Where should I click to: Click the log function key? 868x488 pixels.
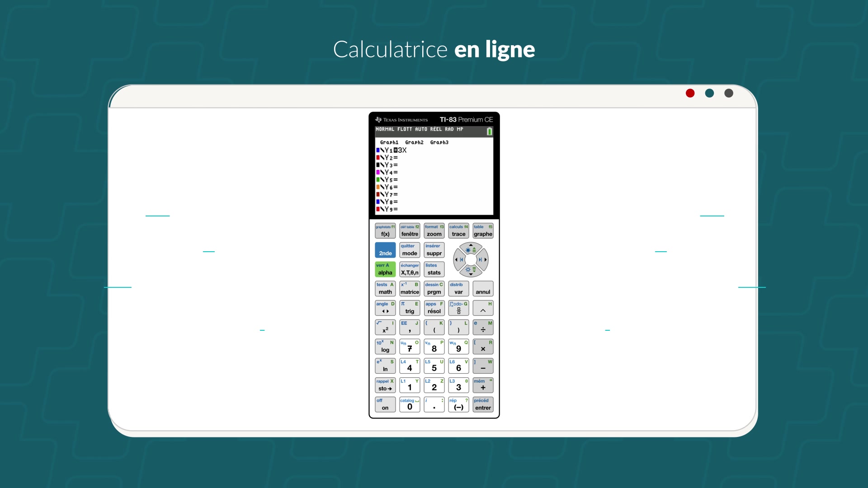click(385, 348)
